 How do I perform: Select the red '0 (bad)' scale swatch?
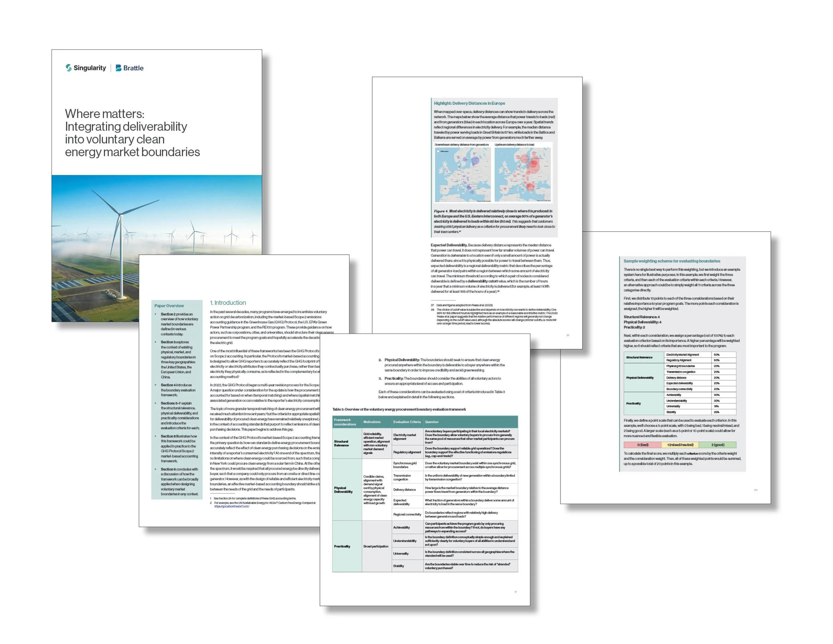pos(642,445)
